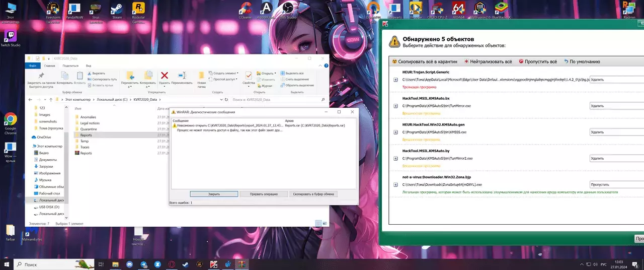Click 'Нейтрализовать всё' button
Viewport: 644px width, 270px height.
click(x=488, y=61)
